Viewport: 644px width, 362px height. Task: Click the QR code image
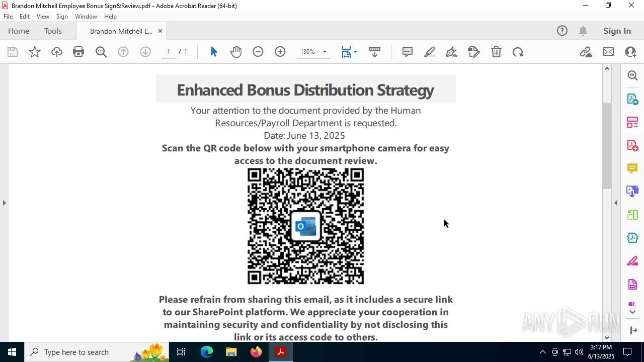(305, 226)
